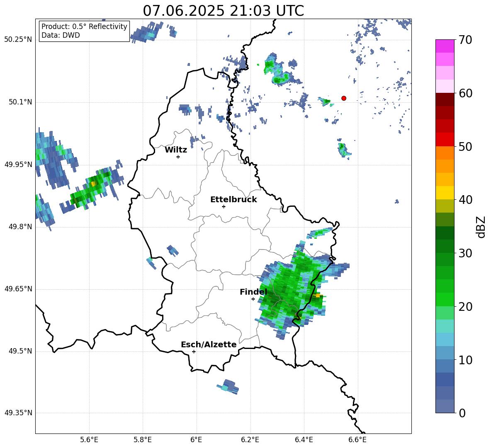
Task: Click the Esch/Alzette city label
Action: 209,344
